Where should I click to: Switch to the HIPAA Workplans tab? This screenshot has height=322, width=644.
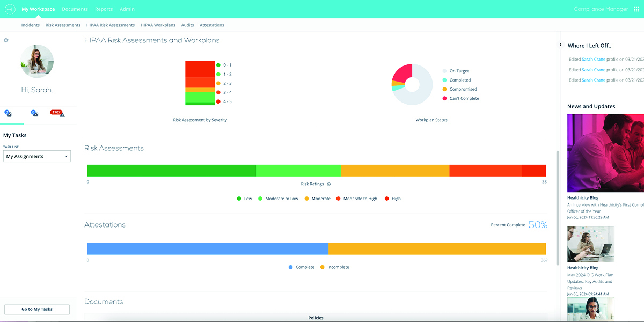[x=158, y=25]
